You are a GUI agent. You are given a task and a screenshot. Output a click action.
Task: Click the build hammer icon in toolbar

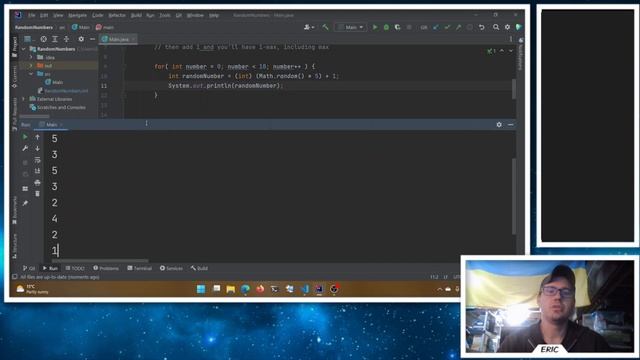325,27
